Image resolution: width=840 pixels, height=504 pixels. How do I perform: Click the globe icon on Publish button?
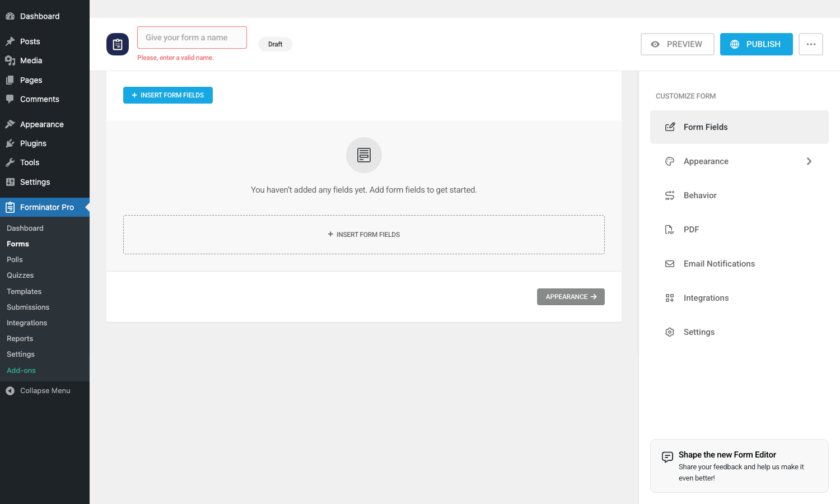(x=735, y=44)
